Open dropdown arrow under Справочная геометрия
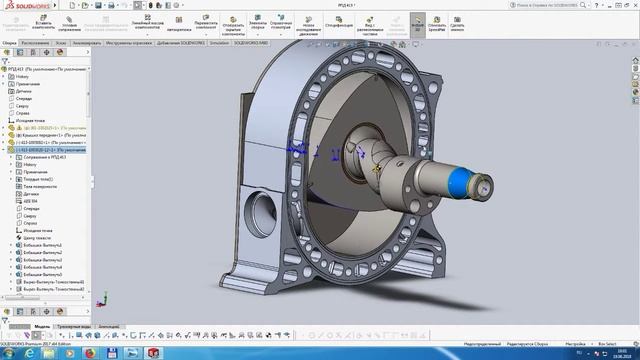This screenshot has width=640, height=360. pyautogui.click(x=281, y=34)
